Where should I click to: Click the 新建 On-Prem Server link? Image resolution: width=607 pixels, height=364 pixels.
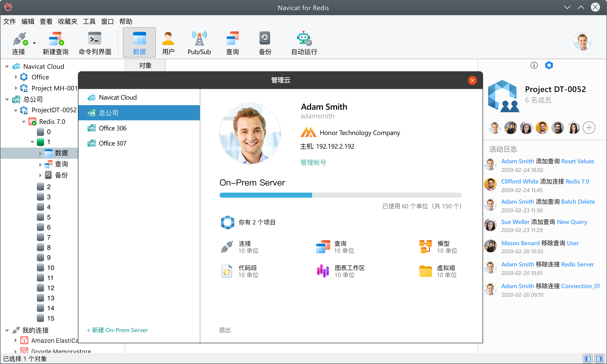[117, 330]
